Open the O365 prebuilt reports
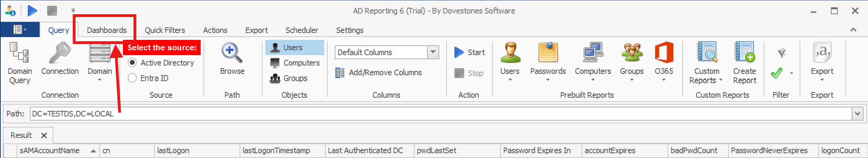The width and height of the screenshot is (868, 158). point(663,53)
